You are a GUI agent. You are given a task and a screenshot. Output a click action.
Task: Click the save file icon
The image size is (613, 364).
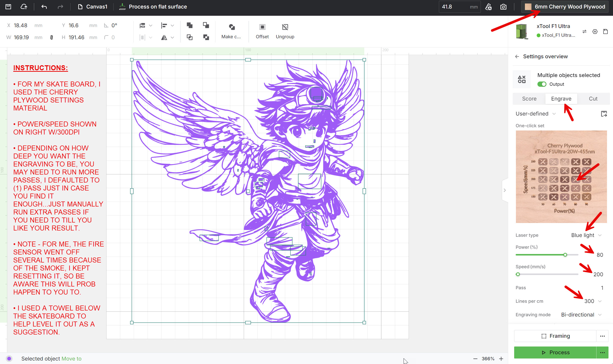pyautogui.click(x=8, y=7)
